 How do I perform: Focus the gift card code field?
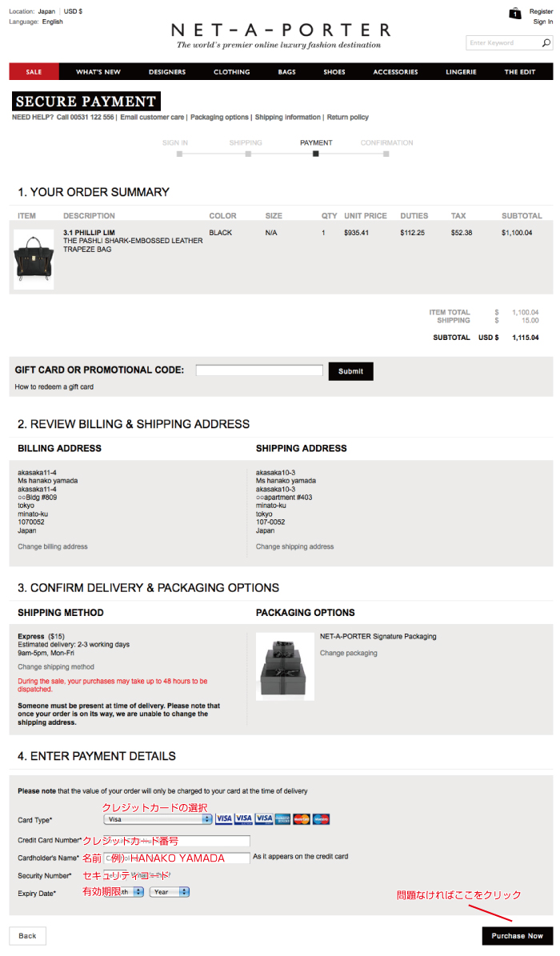[259, 370]
